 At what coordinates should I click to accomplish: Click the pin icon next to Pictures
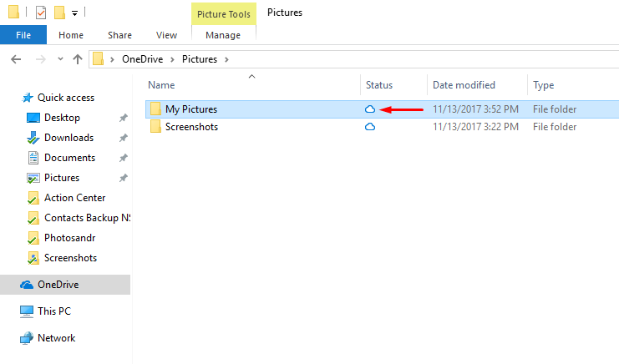[x=124, y=178]
